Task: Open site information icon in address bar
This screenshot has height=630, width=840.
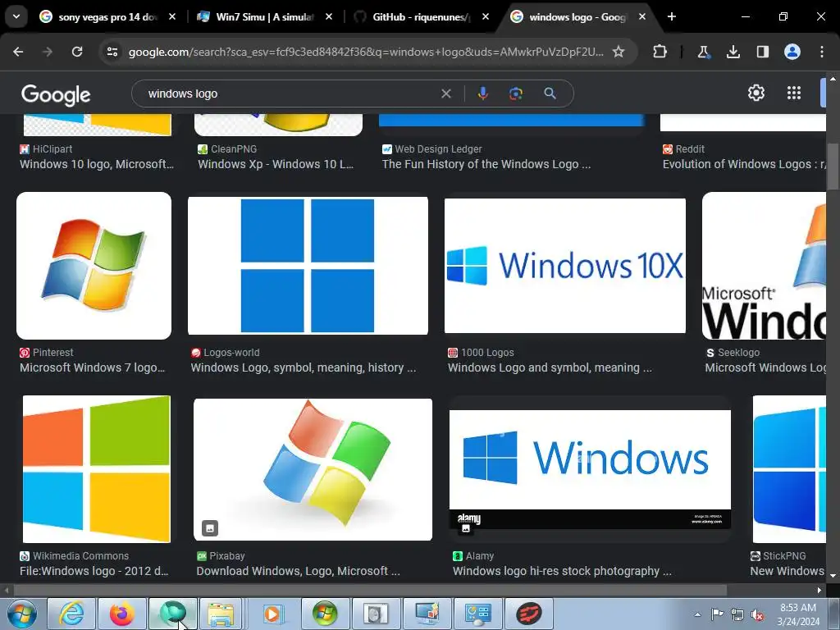Action: click(x=112, y=52)
